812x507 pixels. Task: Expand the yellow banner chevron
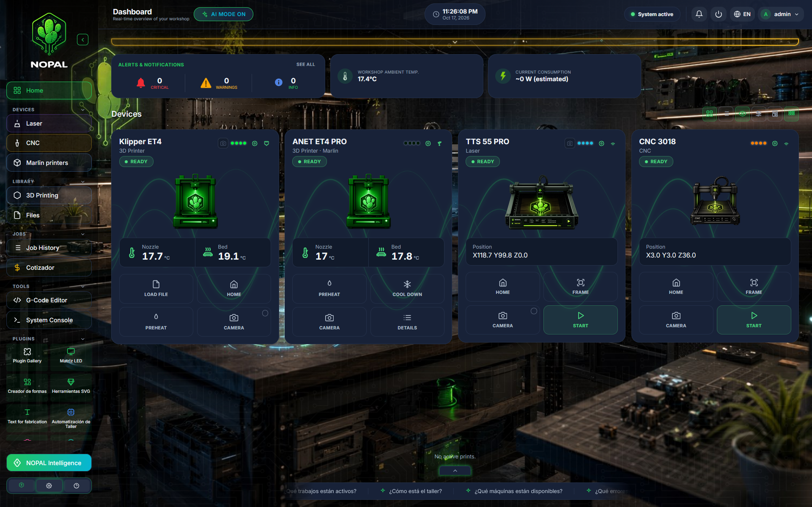click(x=455, y=42)
